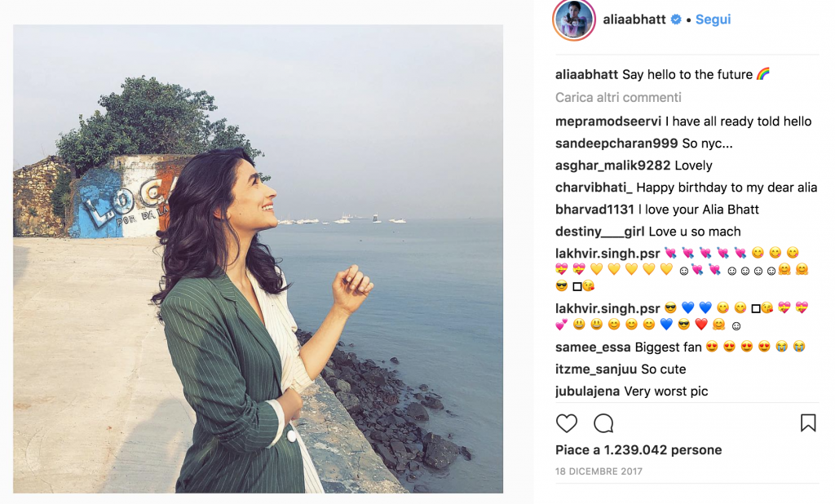This screenshot has width=835, height=504.
Task: Open the aliaabhatt username in the header
Action: point(634,20)
